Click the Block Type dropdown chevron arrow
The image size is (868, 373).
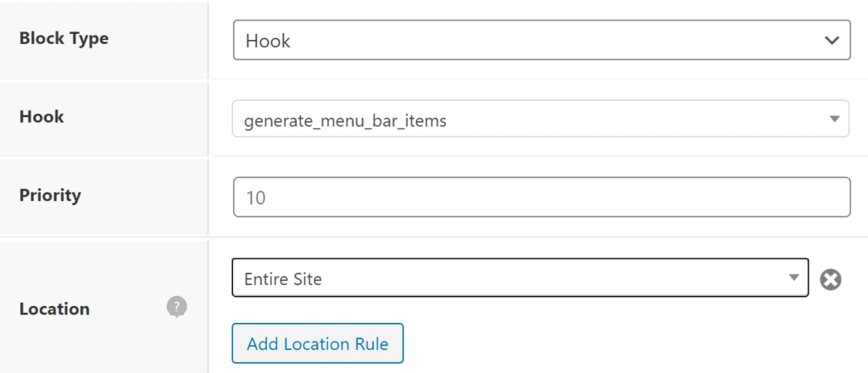[830, 40]
